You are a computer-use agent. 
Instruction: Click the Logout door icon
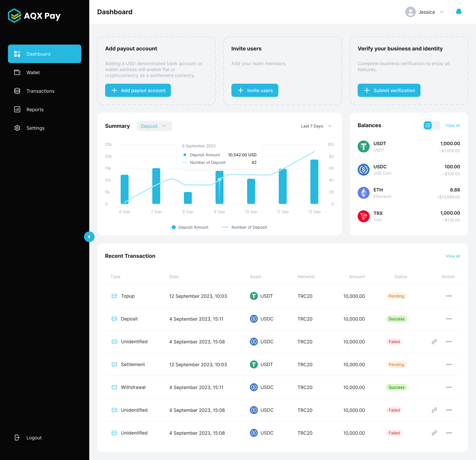[17, 438]
